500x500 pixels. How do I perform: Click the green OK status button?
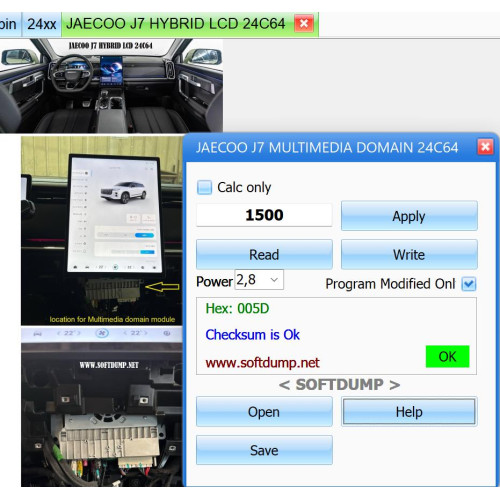coord(447,357)
